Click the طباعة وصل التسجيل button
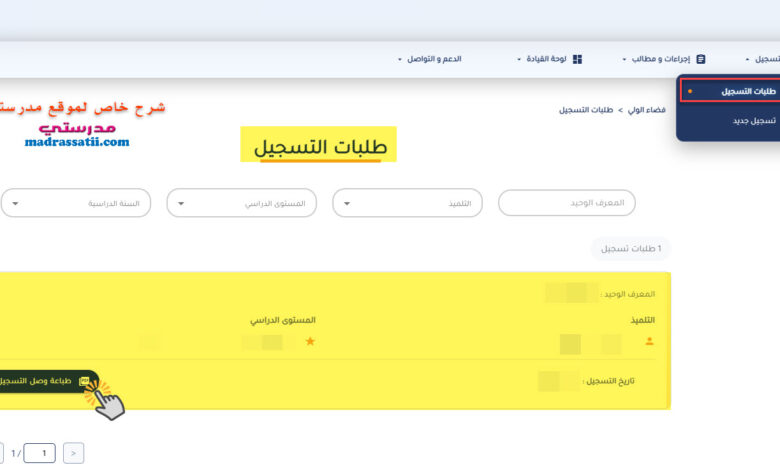This screenshot has width=780, height=470. [x=48, y=381]
